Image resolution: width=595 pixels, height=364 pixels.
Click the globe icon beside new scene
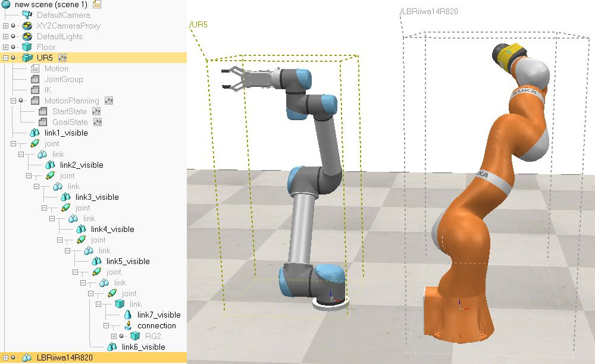6,5
